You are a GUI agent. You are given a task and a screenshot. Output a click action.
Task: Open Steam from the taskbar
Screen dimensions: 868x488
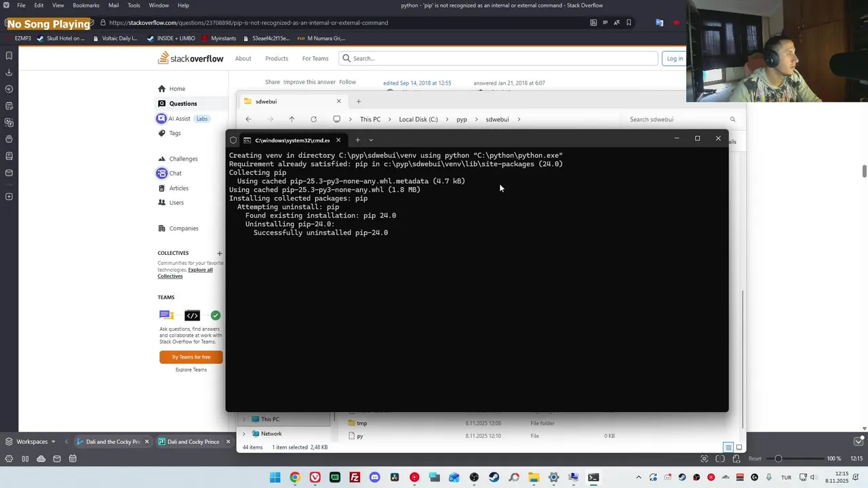[x=494, y=477]
